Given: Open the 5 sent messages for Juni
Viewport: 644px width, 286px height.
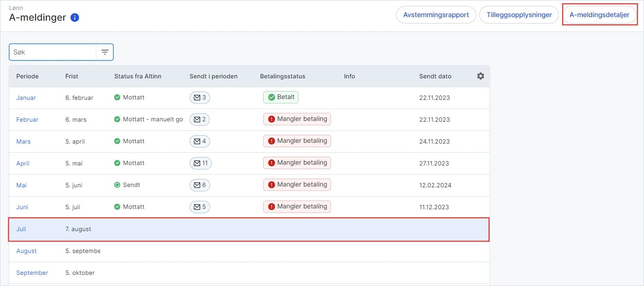Looking at the screenshot, I should point(200,207).
